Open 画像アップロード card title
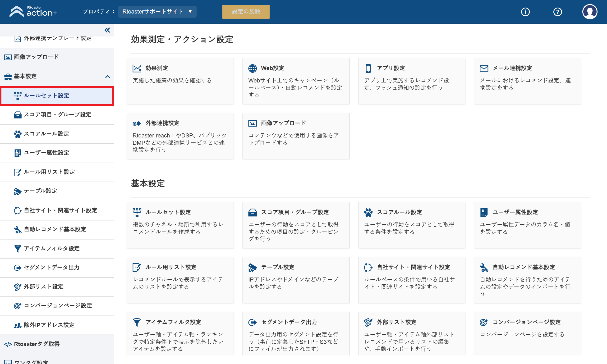Viewport: 607px width, 364px height. point(283,123)
